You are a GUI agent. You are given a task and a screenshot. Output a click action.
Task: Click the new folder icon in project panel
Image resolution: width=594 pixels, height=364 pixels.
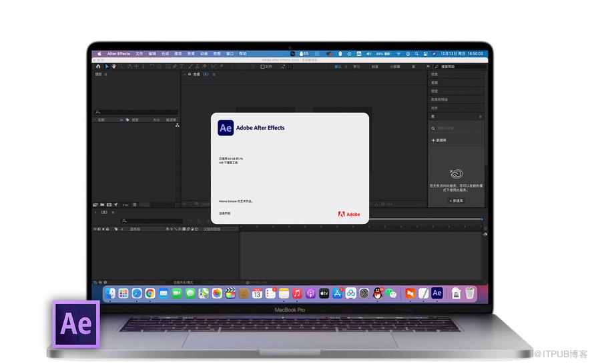[102, 205]
